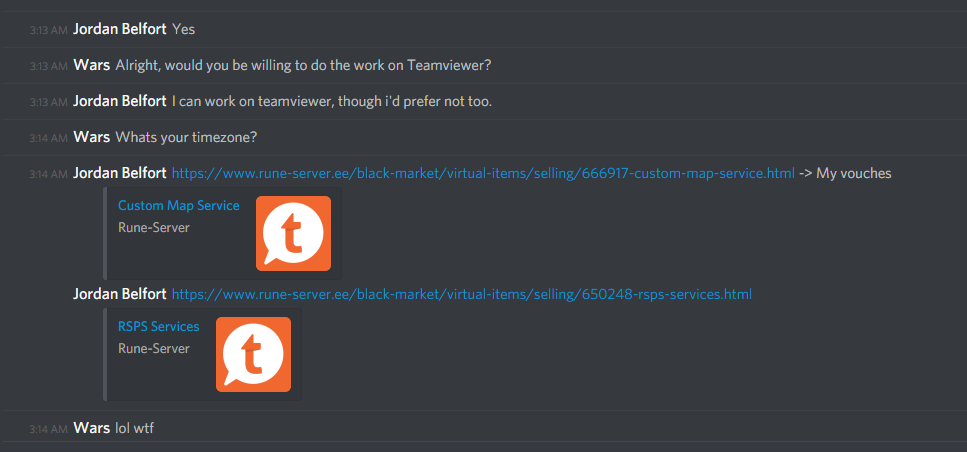The width and height of the screenshot is (967, 452).
Task: Click Jordan Belfort username on the "Yes" message
Action: 120,29
